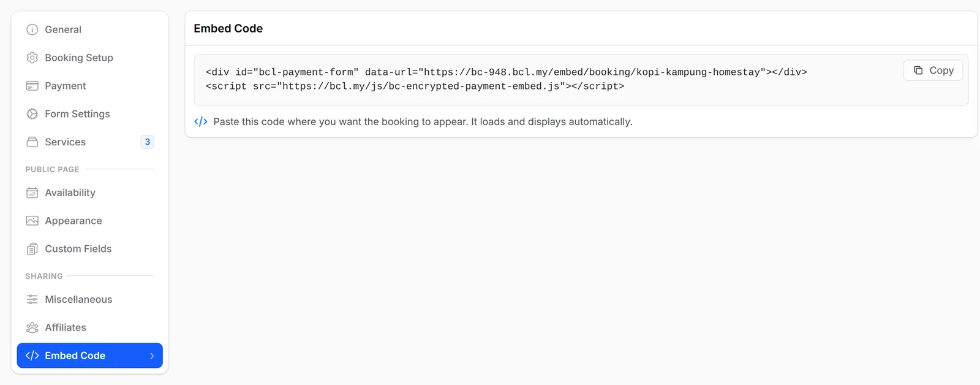Click the Services box icon
The width and height of the screenshot is (980, 385).
pyautogui.click(x=32, y=142)
